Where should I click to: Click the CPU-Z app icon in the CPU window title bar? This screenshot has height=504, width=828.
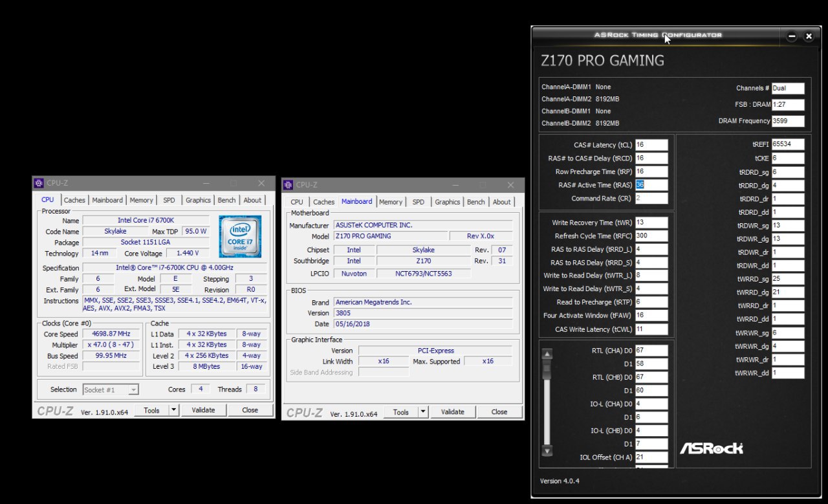(39, 183)
